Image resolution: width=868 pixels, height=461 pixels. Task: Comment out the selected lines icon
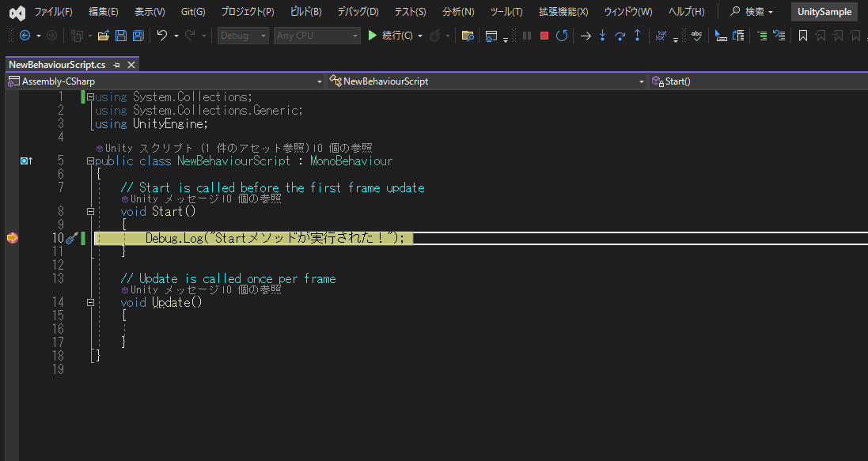[762, 36]
